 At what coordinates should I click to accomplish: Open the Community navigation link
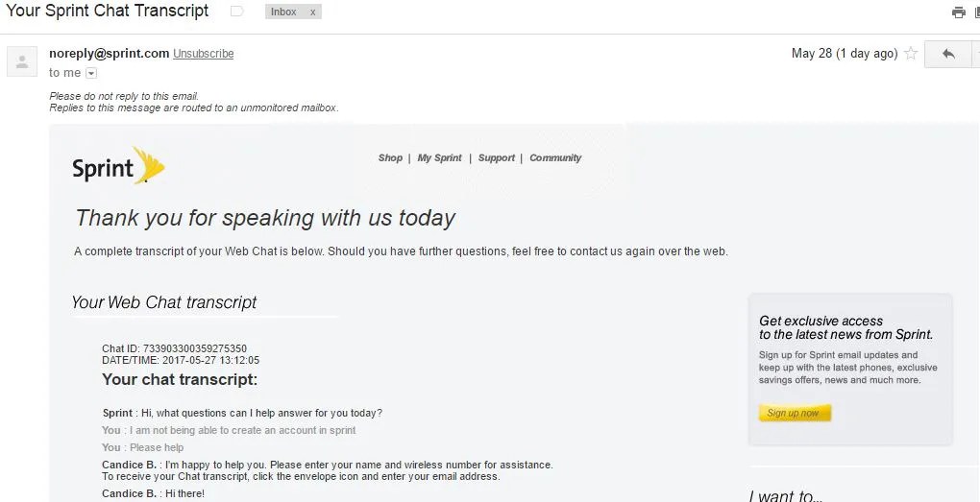[x=555, y=158]
